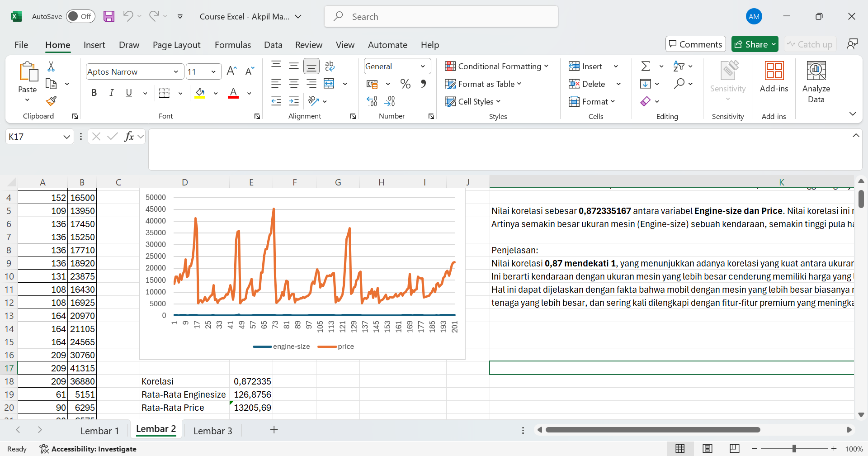Open the Analyze Data tool
The image size is (868, 456).
point(816,82)
